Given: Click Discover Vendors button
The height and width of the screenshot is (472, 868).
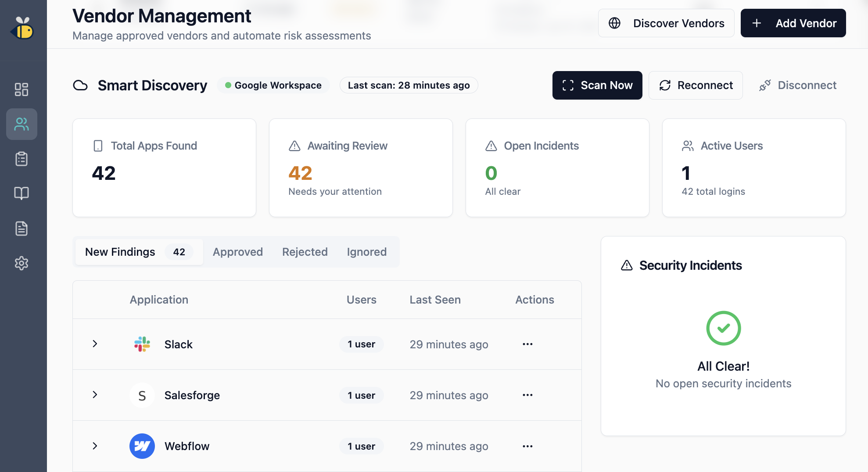Looking at the screenshot, I should pyautogui.click(x=666, y=23).
